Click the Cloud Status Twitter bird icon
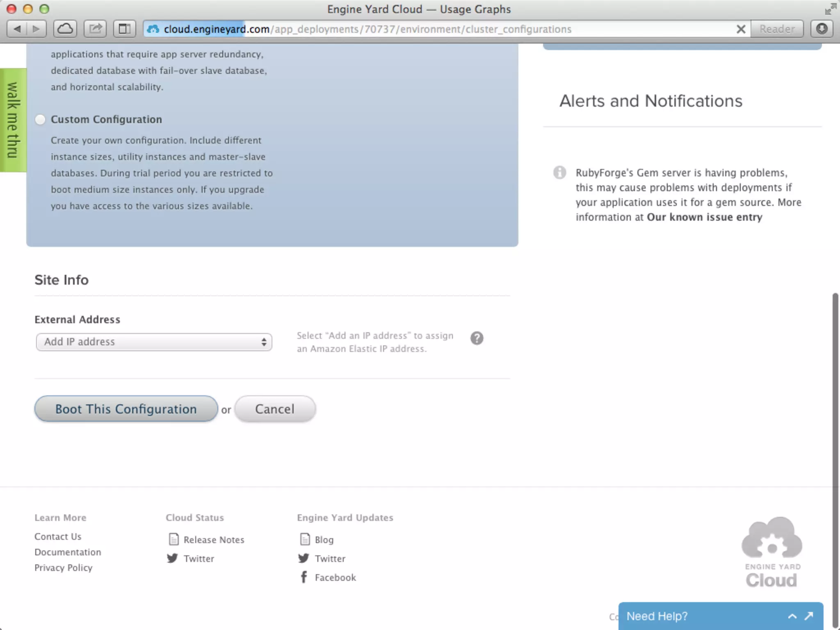Image resolution: width=840 pixels, height=630 pixels. pos(173,558)
